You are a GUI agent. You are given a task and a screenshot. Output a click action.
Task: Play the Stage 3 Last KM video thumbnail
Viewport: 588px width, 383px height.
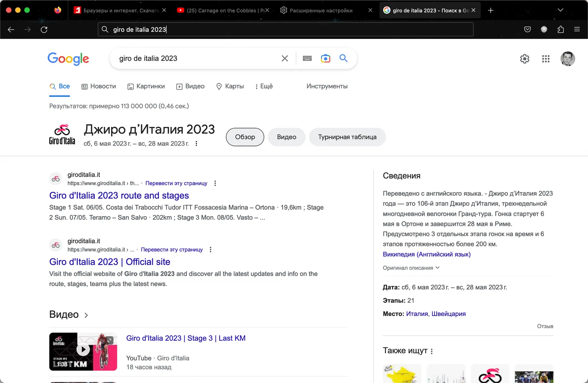(x=83, y=352)
